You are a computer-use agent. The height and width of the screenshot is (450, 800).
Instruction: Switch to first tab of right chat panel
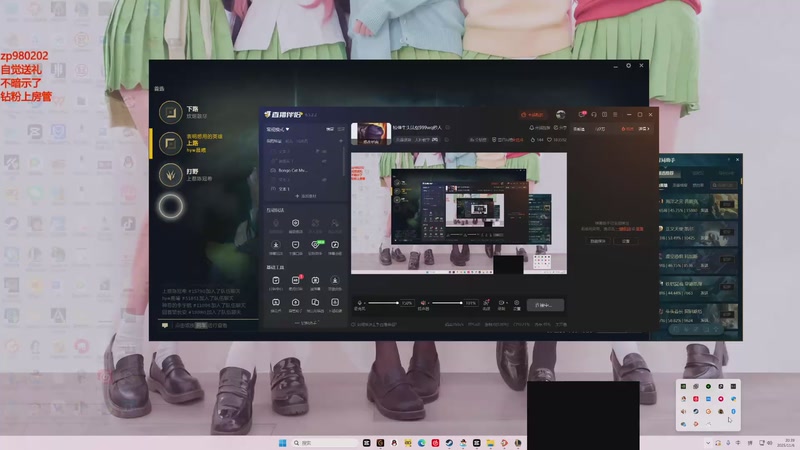click(x=579, y=129)
